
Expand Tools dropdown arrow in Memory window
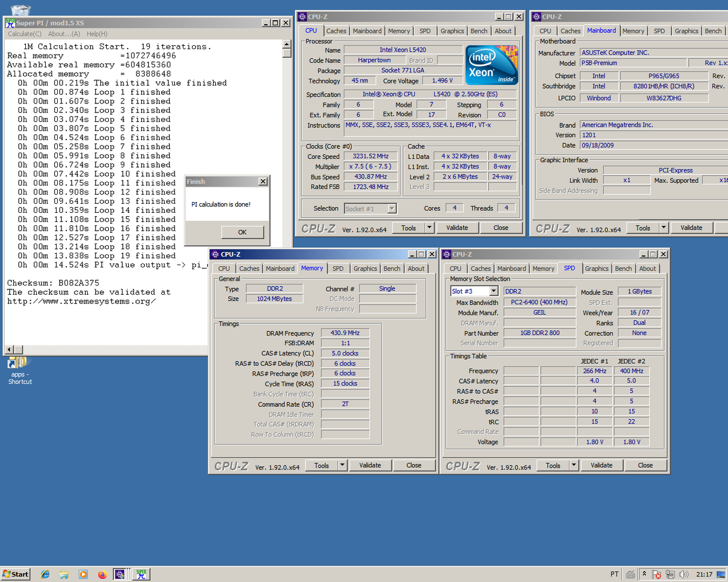click(342, 466)
